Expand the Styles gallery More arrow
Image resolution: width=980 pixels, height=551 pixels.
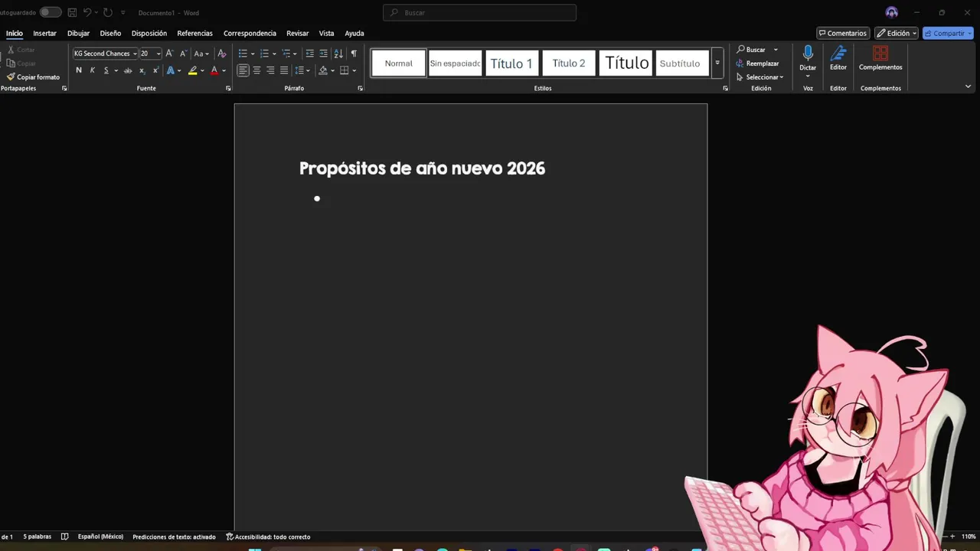point(717,64)
